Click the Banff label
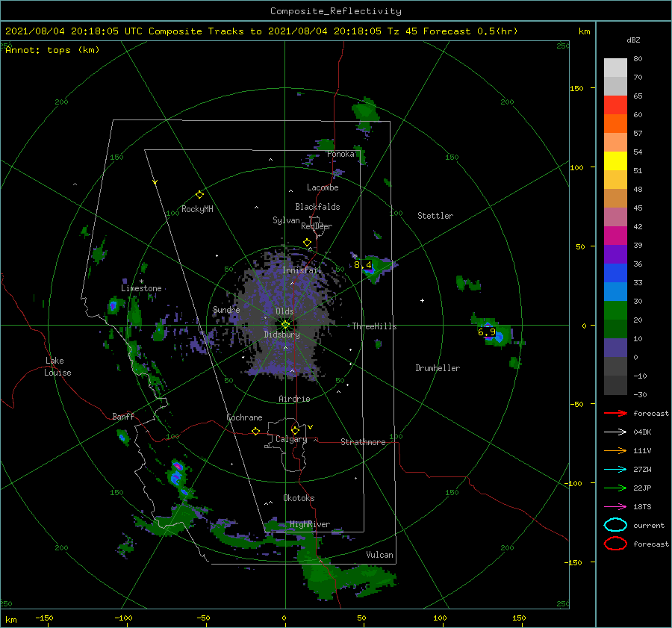The height and width of the screenshot is (628, 672). [x=123, y=416]
